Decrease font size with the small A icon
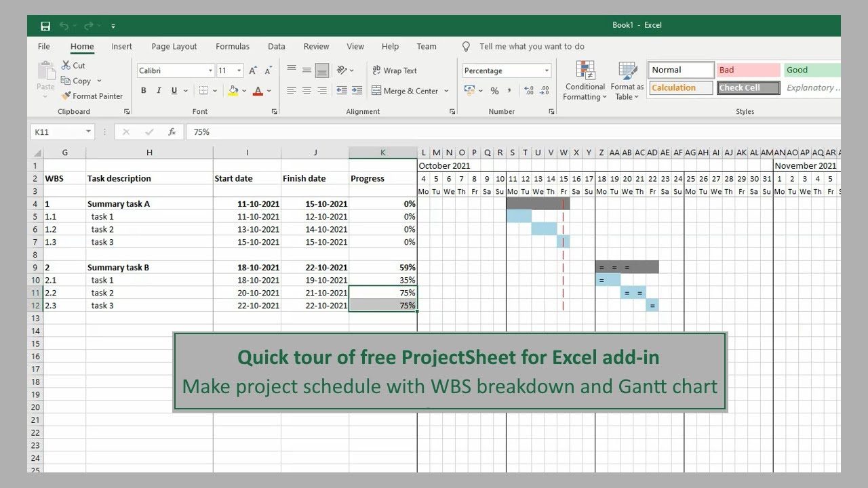Screen dimensions: 868x488 click(x=269, y=70)
